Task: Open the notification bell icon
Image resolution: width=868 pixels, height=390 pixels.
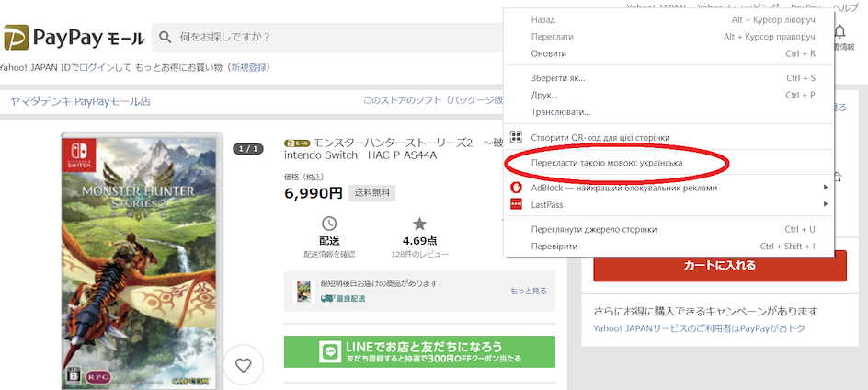Action: 839,30
